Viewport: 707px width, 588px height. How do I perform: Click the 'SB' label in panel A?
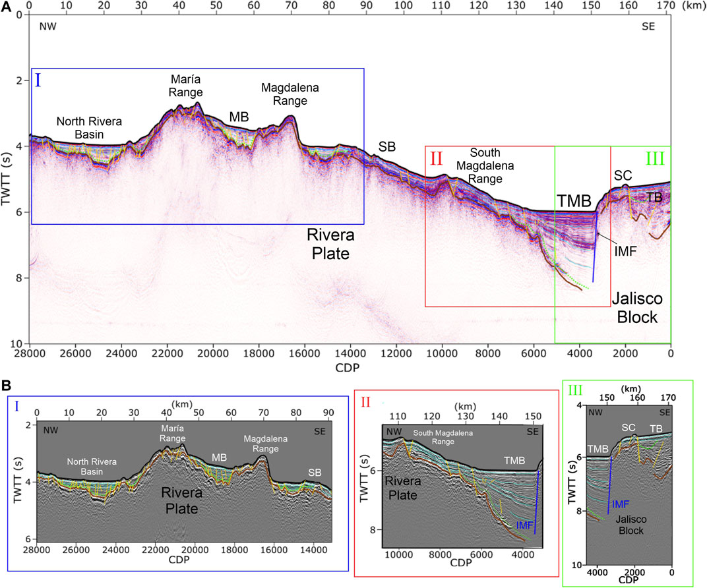pyautogui.click(x=387, y=146)
